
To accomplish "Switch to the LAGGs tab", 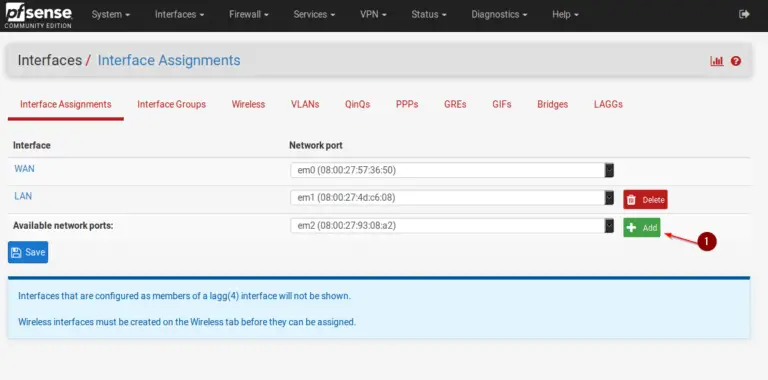I will click(x=608, y=104).
